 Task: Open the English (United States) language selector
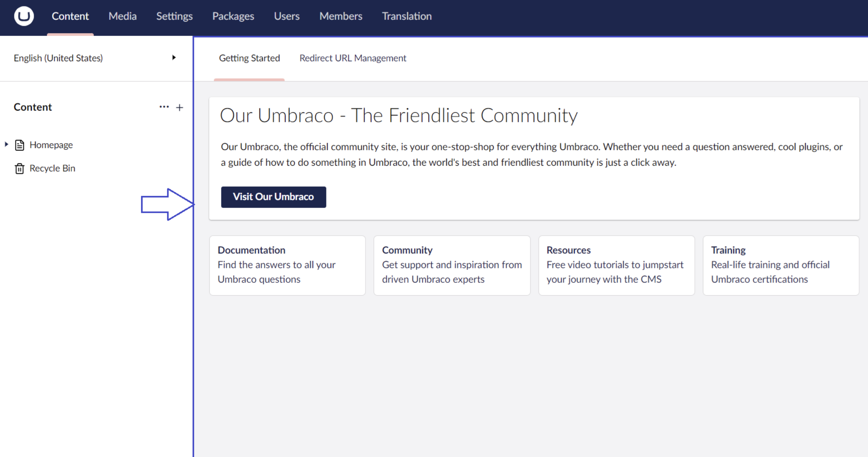pyautogui.click(x=58, y=58)
